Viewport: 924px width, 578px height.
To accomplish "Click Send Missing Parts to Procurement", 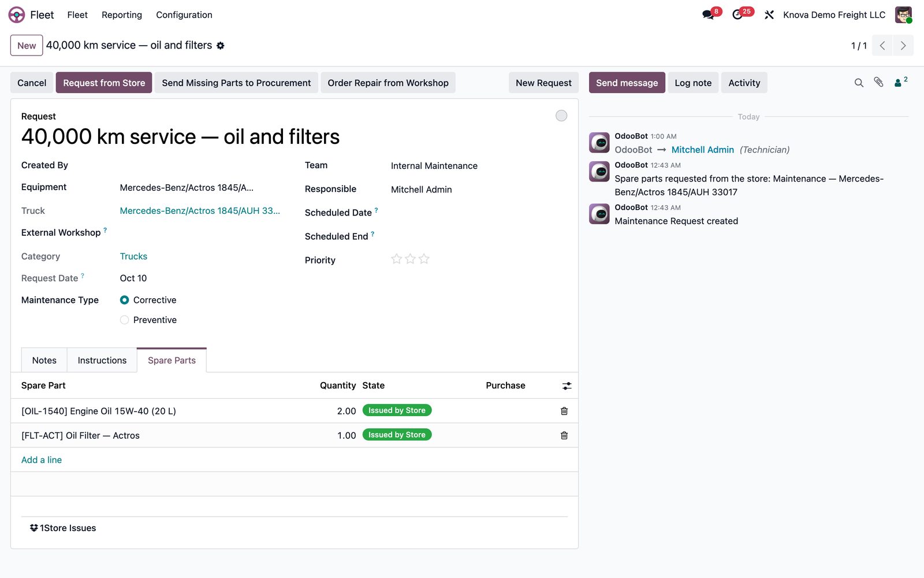I will click(236, 83).
